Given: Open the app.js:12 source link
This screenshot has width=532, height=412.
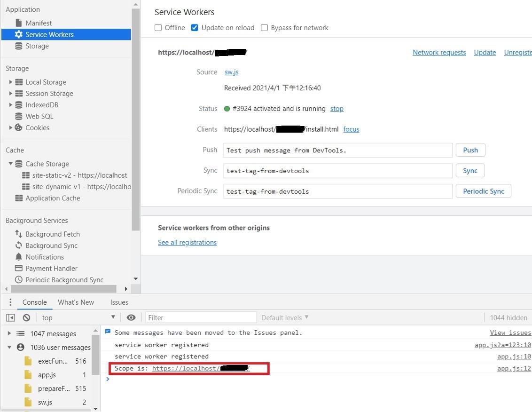Looking at the screenshot, I should point(514,368).
